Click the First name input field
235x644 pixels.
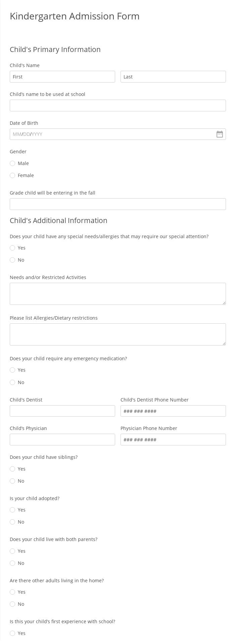62,76
